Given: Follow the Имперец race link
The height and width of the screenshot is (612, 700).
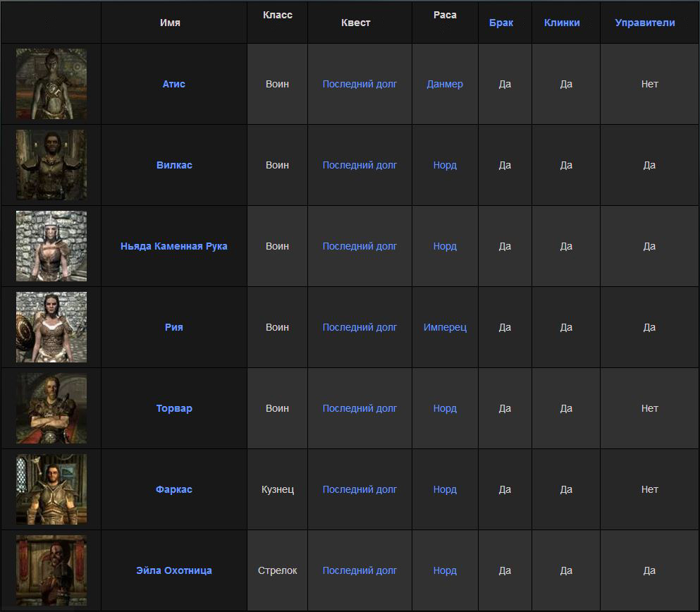Looking at the screenshot, I should (445, 327).
